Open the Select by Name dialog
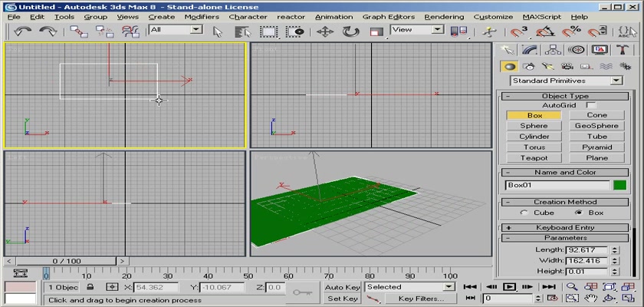Image resolution: width=644 pixels, height=307 pixels. coord(243,32)
